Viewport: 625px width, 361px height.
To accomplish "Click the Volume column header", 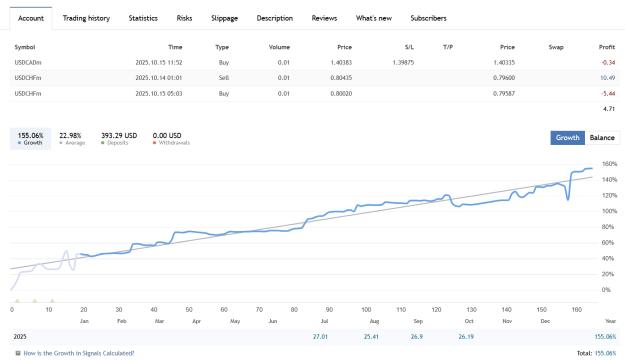I will point(279,47).
